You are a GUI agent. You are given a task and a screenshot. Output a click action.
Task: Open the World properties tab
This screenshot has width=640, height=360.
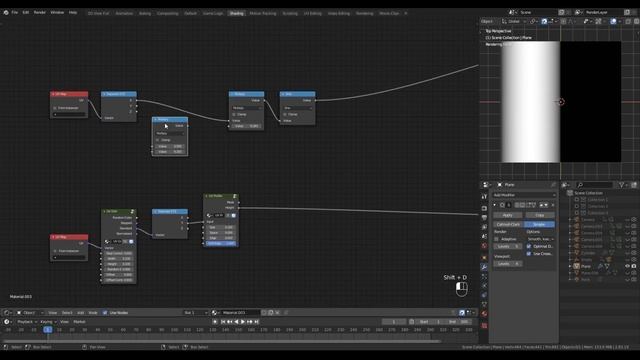[484, 246]
